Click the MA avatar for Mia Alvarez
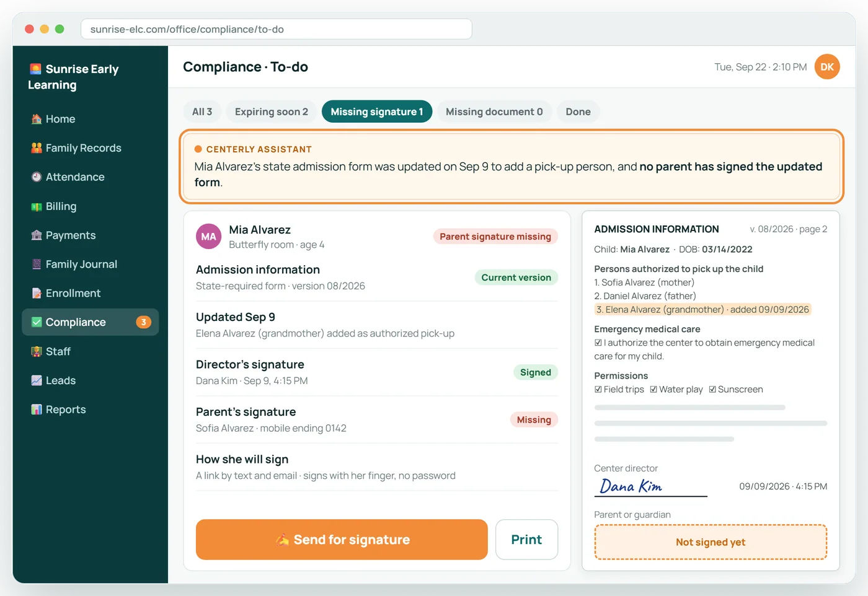This screenshot has height=596, width=868. click(x=209, y=237)
